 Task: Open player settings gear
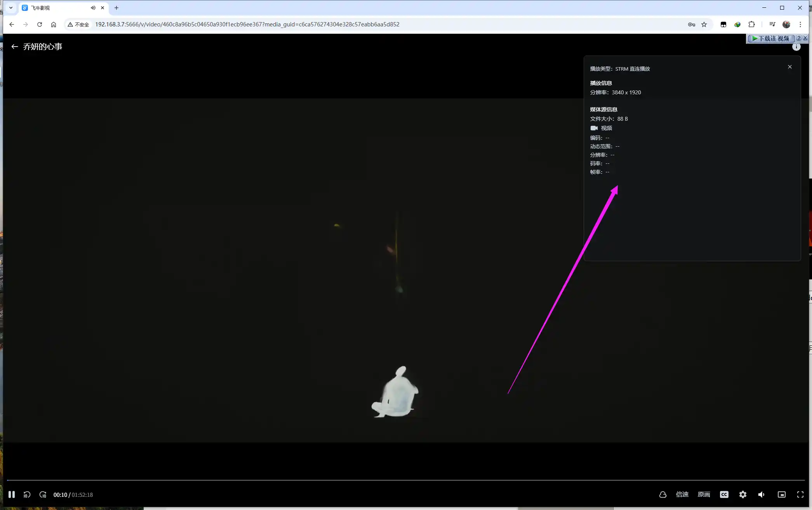742,494
